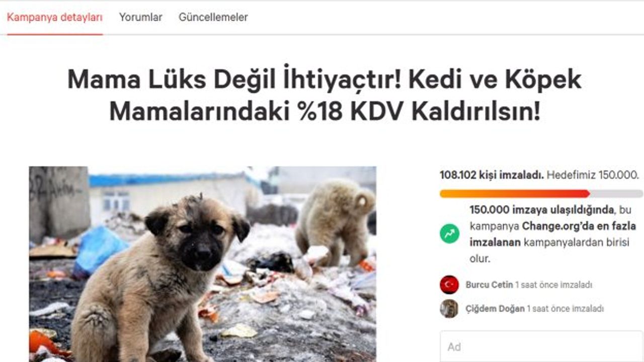The height and width of the screenshot is (362, 644).
Task: Switch to the Yorumlar tab
Action: tap(140, 17)
